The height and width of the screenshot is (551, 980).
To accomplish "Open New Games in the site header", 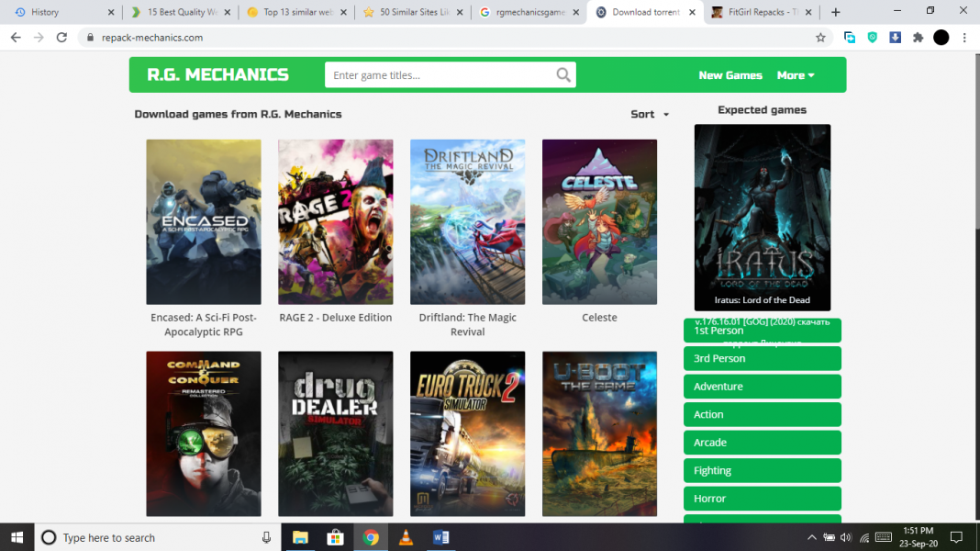I will click(x=730, y=75).
